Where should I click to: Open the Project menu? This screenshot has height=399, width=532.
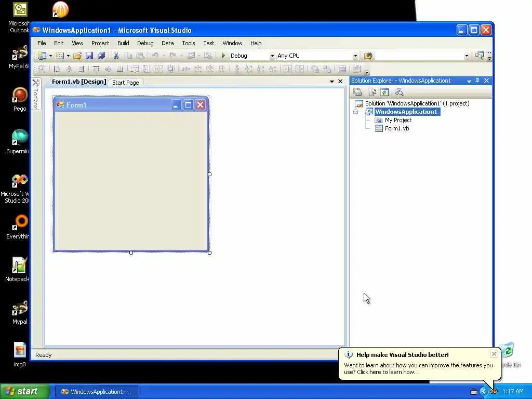click(100, 43)
